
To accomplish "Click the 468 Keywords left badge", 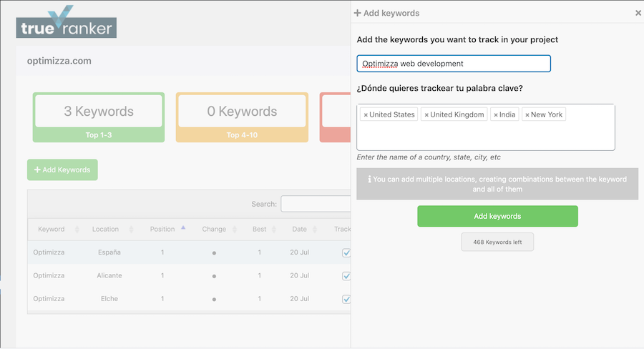I will pyautogui.click(x=497, y=242).
